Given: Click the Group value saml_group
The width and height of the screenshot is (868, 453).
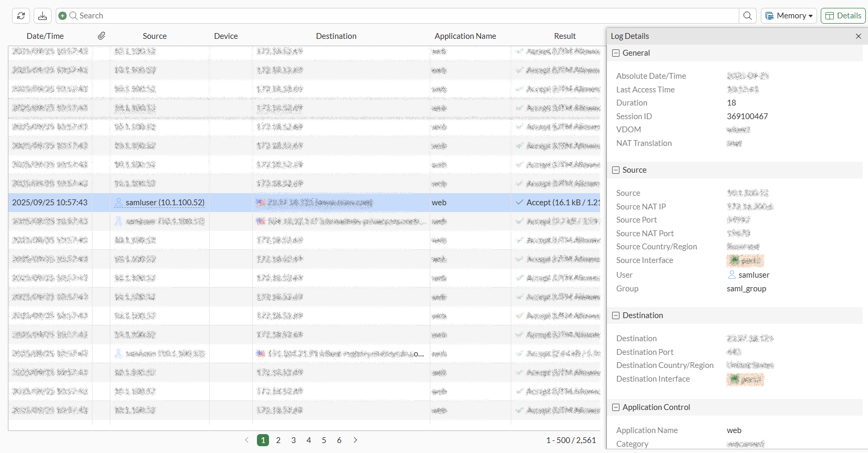Looking at the screenshot, I should (747, 289).
